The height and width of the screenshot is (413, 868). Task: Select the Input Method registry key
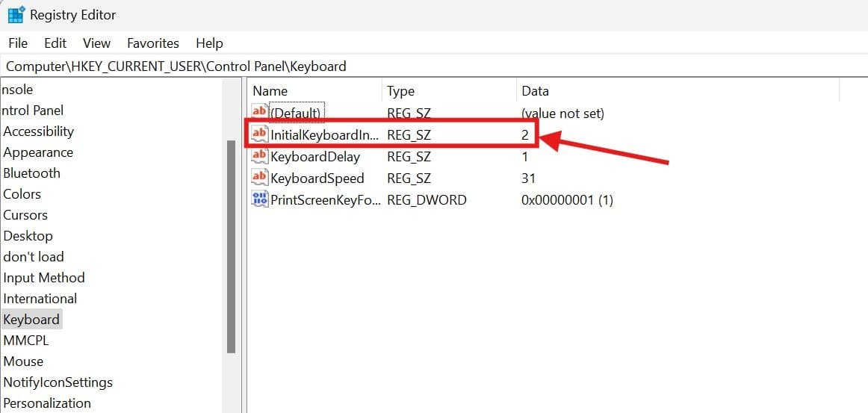click(44, 278)
